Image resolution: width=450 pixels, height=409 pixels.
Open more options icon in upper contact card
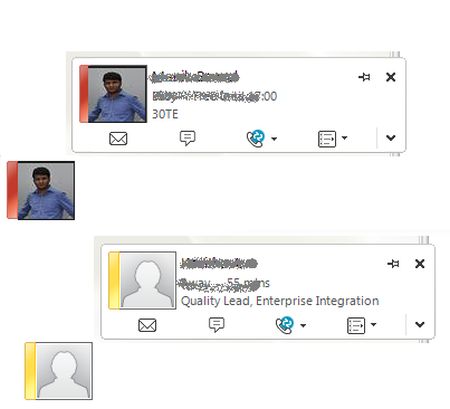tap(327, 139)
